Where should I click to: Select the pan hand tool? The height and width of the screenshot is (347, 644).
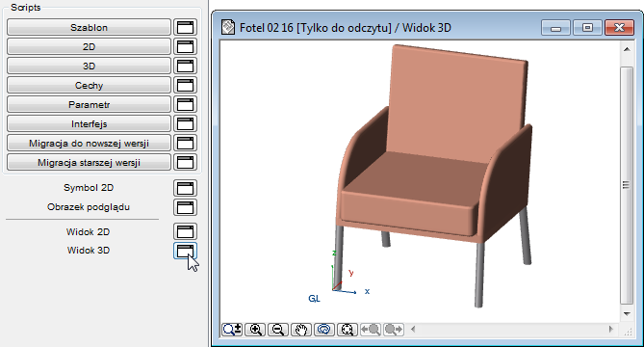(x=301, y=330)
